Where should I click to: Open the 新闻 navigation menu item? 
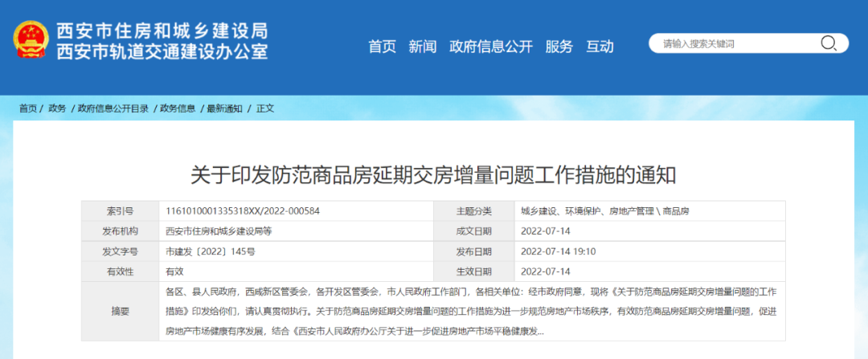coord(422,47)
